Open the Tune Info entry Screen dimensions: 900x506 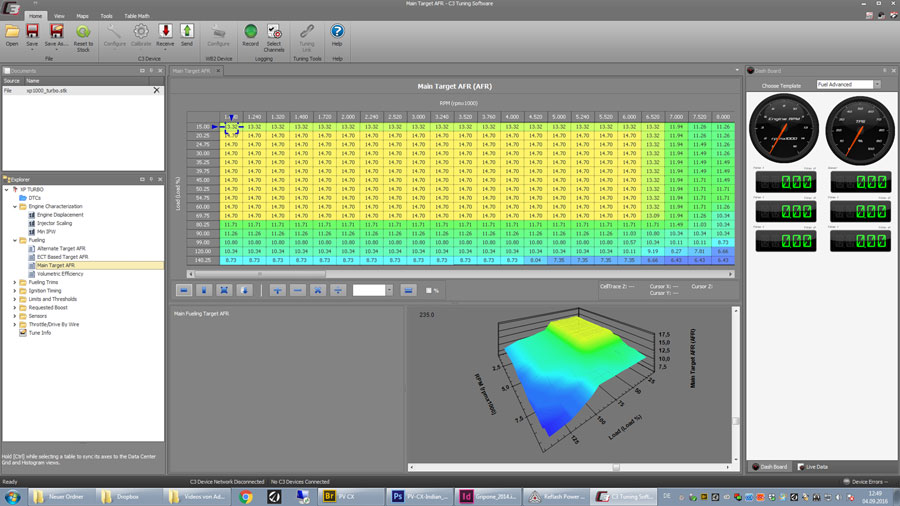(x=40, y=332)
